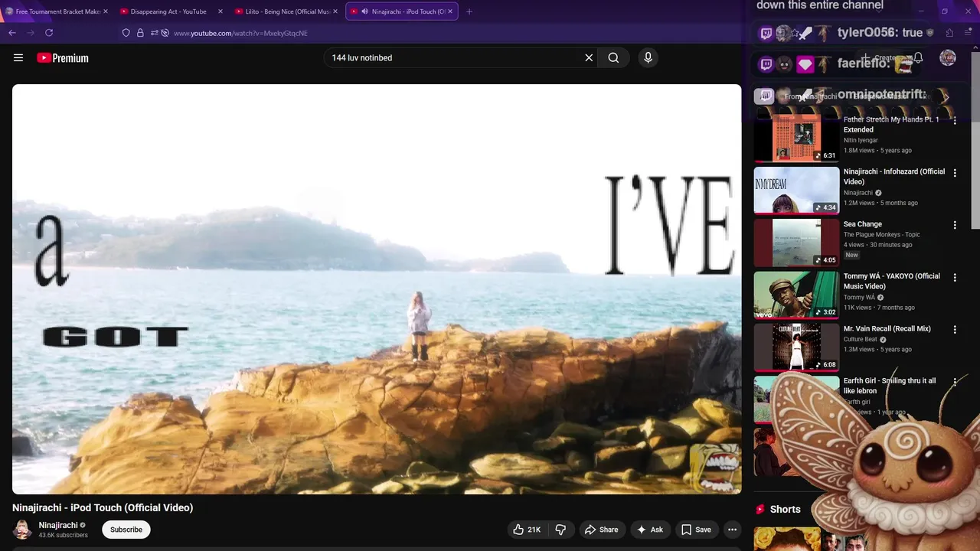
Task: View site lock security info
Action: click(140, 33)
